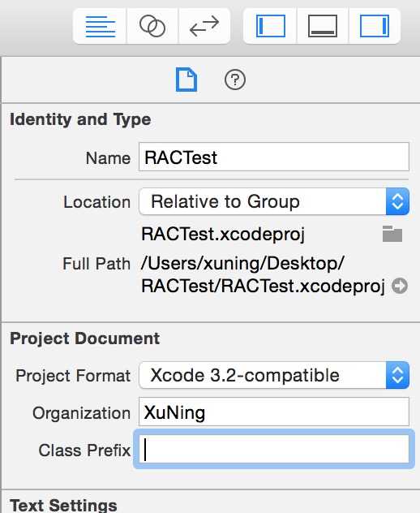Click the blue stepper arrows on the Location popup
The height and width of the screenshot is (513, 420).
(397, 201)
